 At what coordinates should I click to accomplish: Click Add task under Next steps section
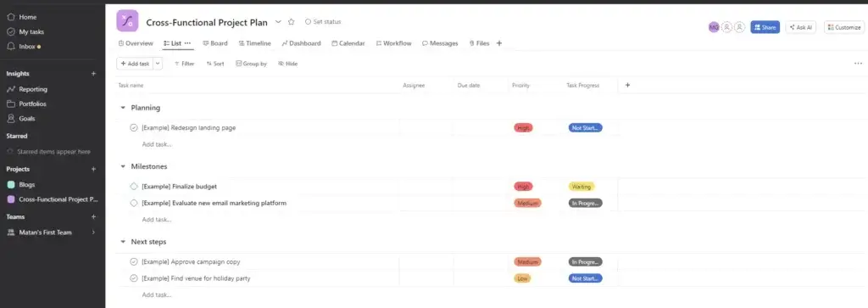coord(157,295)
